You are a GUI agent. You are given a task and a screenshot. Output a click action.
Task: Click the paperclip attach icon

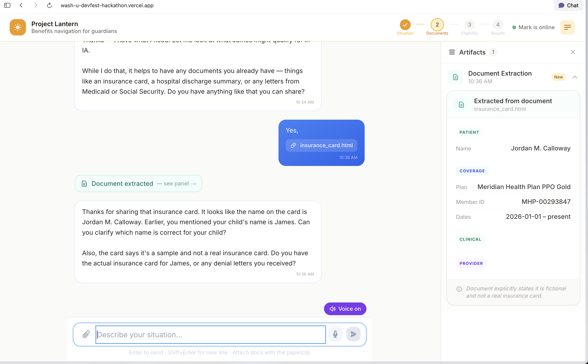86,334
